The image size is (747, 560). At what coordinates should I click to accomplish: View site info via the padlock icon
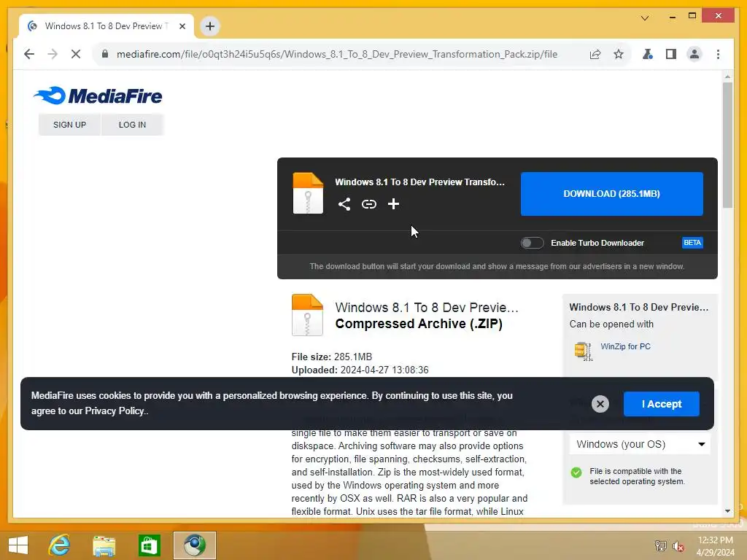(x=105, y=54)
